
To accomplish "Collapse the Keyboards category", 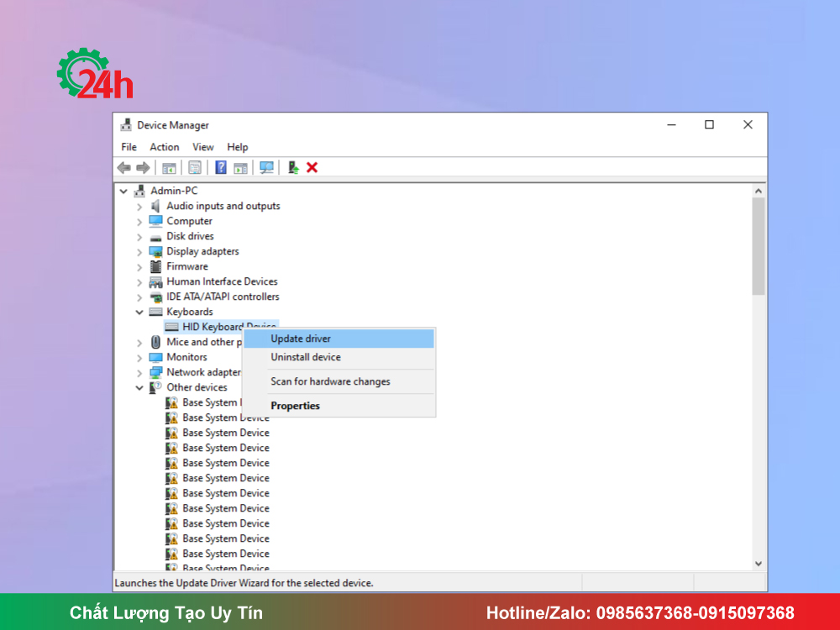I will coord(139,312).
